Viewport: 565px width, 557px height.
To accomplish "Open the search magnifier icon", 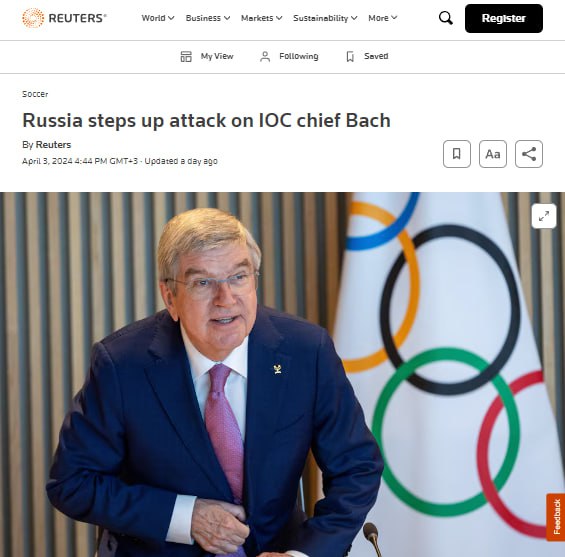I will pos(445,18).
